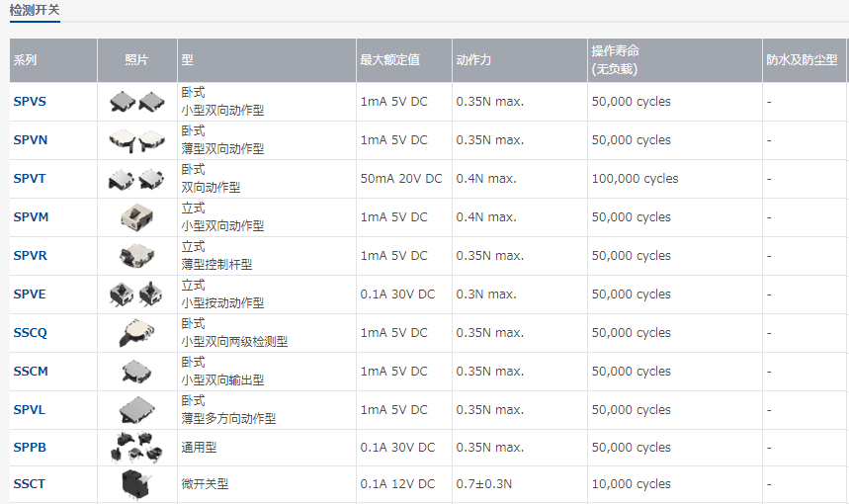This screenshot has width=849, height=504.
Task: Open the SPVR series link
Action: pyautogui.click(x=31, y=256)
